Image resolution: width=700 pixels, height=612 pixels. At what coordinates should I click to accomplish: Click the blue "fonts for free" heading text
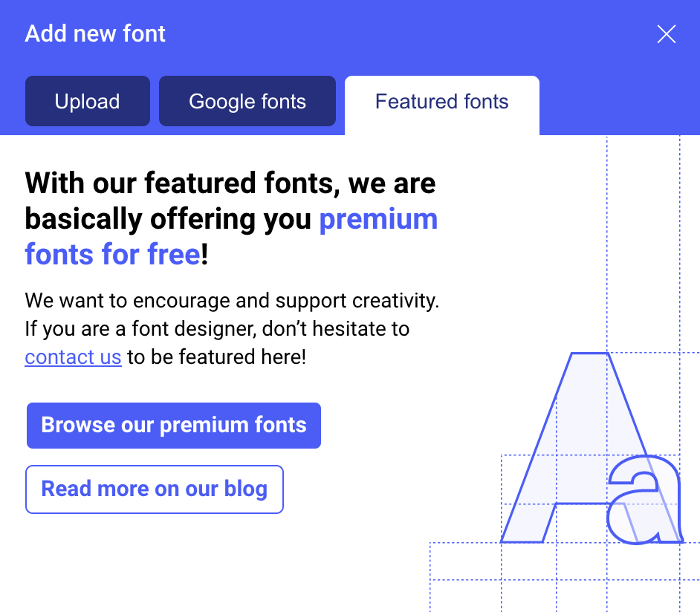[x=112, y=255]
